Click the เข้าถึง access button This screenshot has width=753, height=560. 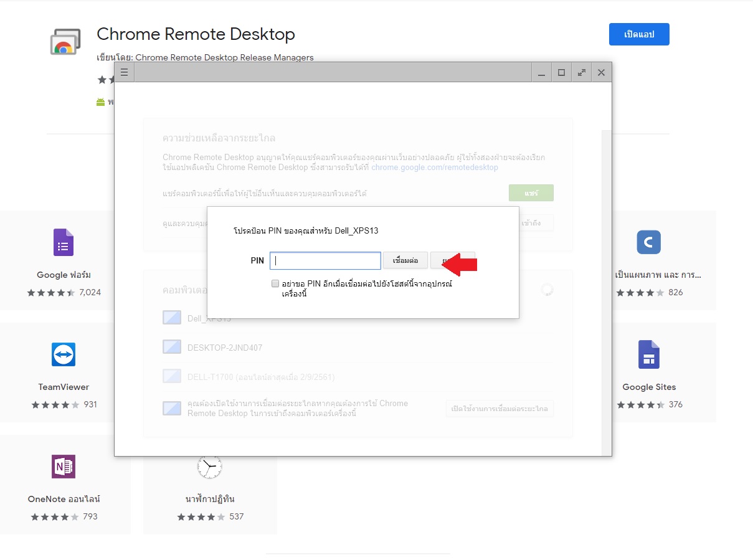(531, 223)
